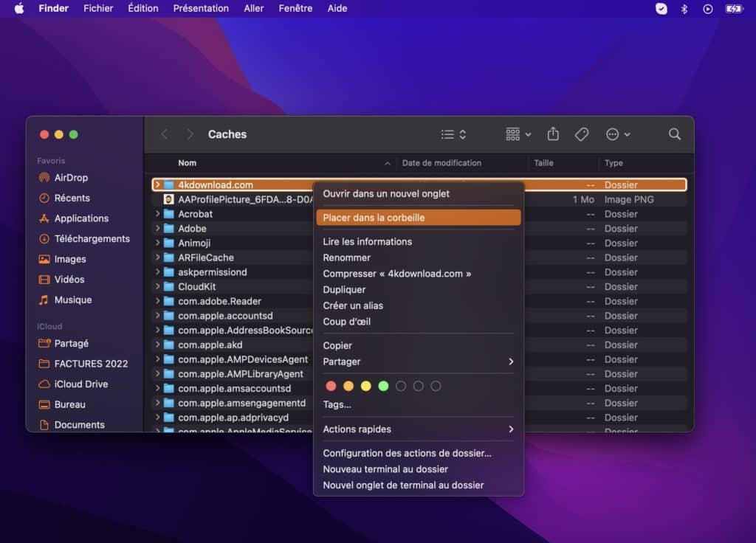Select the com.apple.akd folder row
The image size is (756, 543).
[419, 345]
